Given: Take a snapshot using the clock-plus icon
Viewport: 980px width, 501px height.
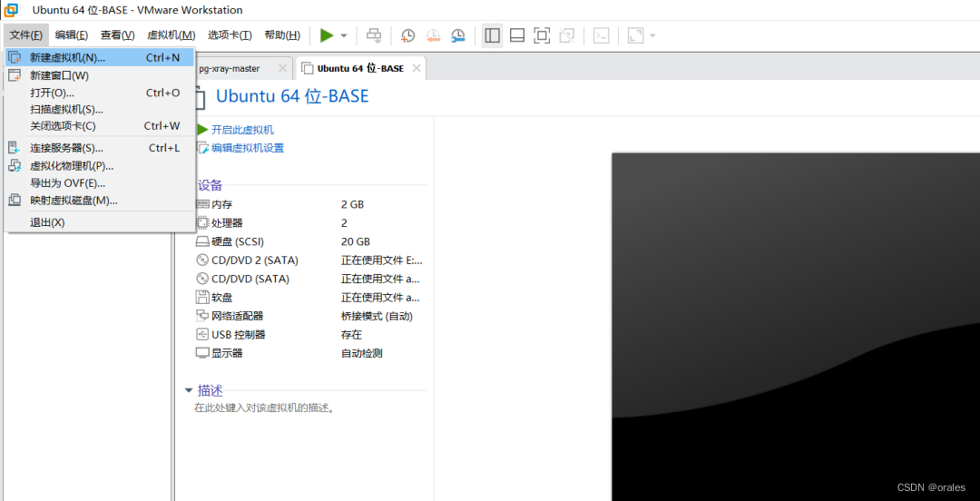Looking at the screenshot, I should pyautogui.click(x=407, y=35).
